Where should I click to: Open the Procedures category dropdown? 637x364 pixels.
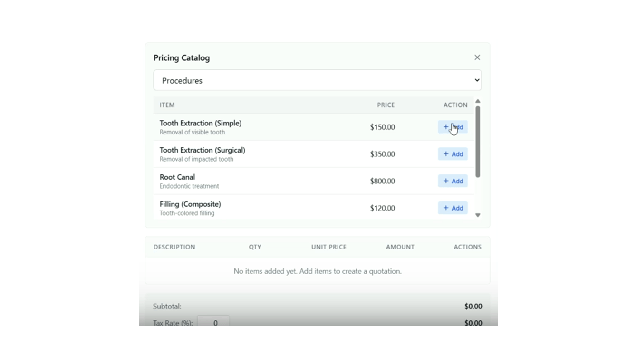[317, 80]
